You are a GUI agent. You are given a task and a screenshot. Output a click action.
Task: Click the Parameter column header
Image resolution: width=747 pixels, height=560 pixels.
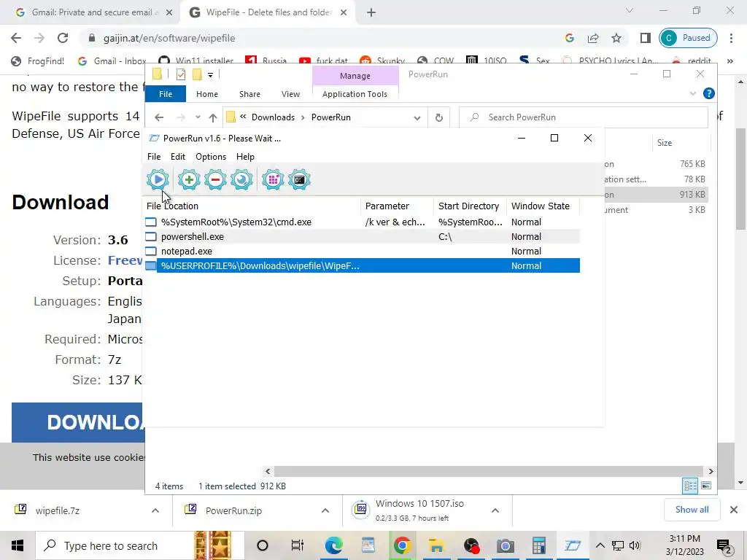coord(398,206)
